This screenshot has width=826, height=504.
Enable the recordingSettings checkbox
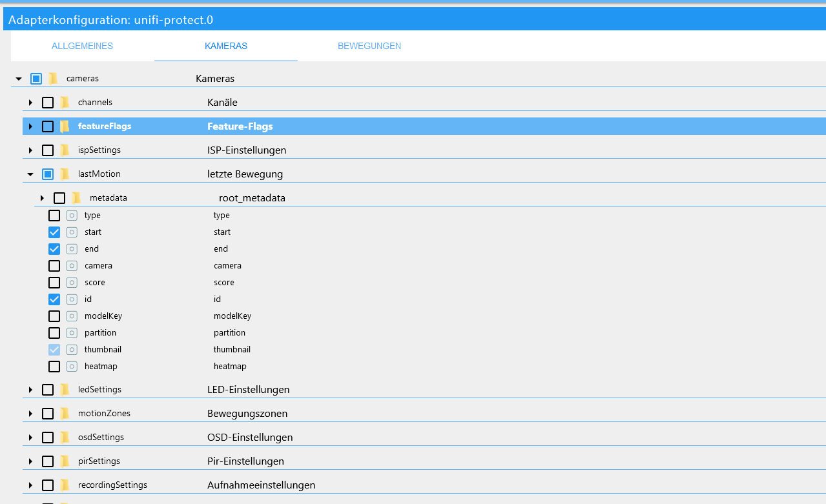pos(48,485)
